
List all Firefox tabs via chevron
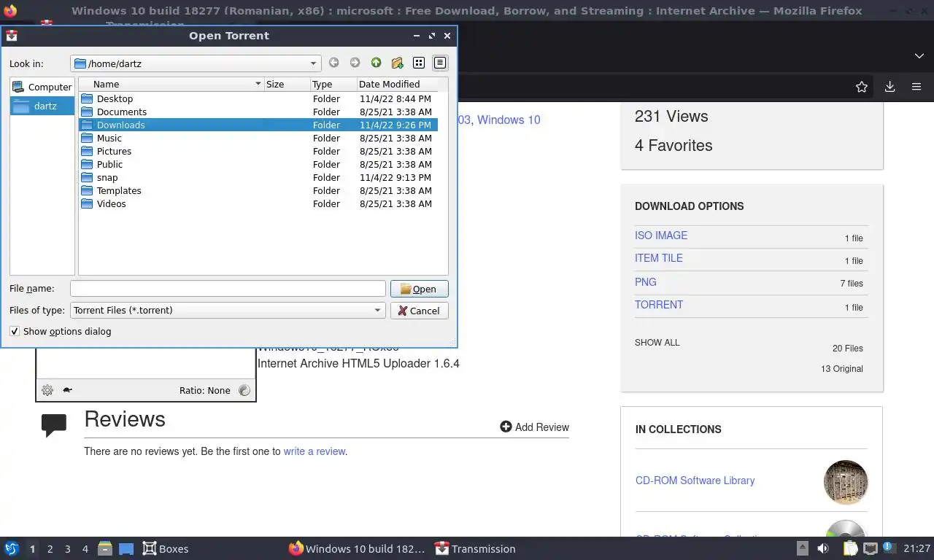click(x=919, y=56)
